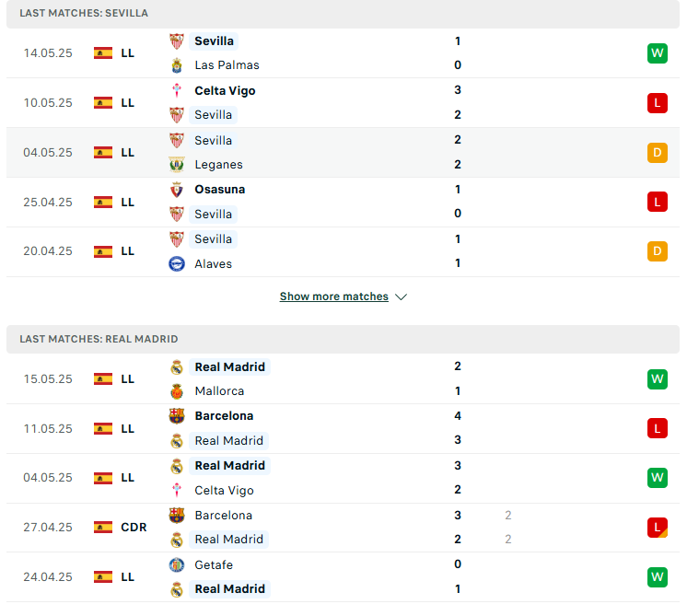Click the red L badge for the Osasuna match
687x616 pixels.
pos(658,202)
